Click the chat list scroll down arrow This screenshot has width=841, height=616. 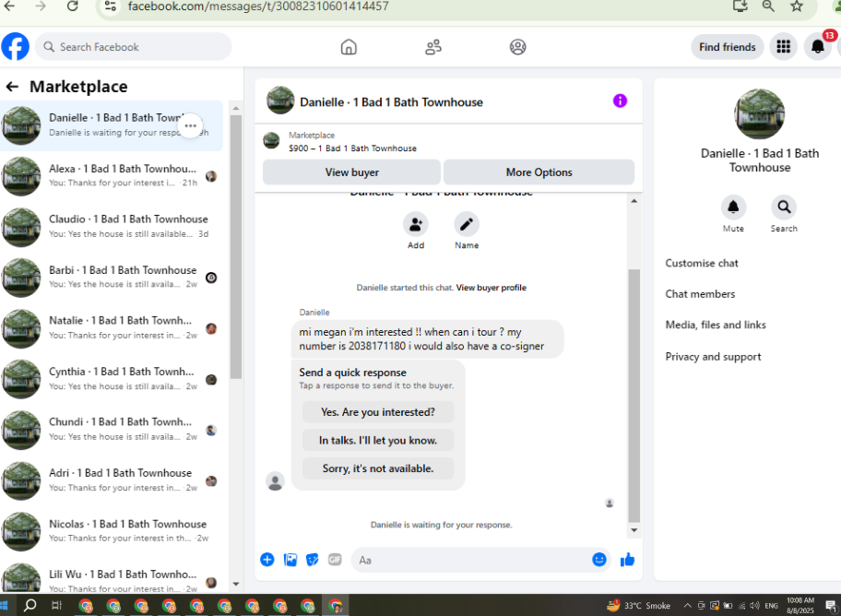point(235,584)
